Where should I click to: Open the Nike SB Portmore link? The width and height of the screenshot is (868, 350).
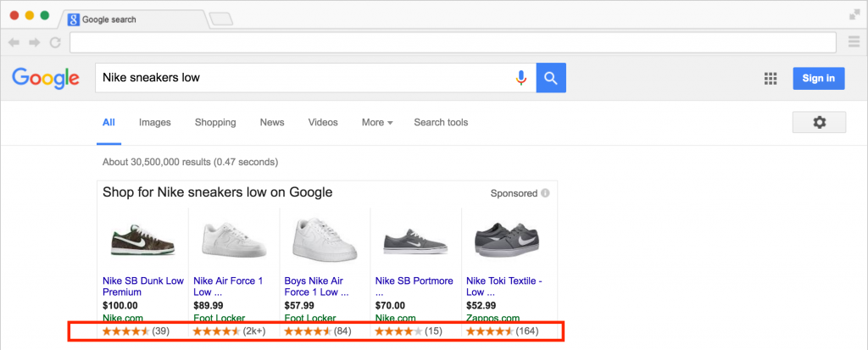tap(414, 286)
